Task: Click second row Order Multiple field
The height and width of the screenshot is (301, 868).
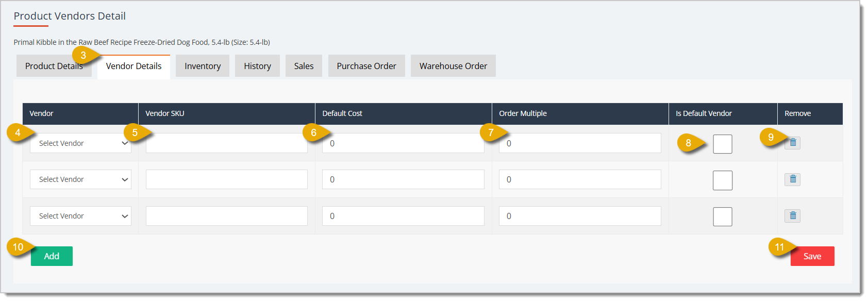Action: [x=580, y=179]
